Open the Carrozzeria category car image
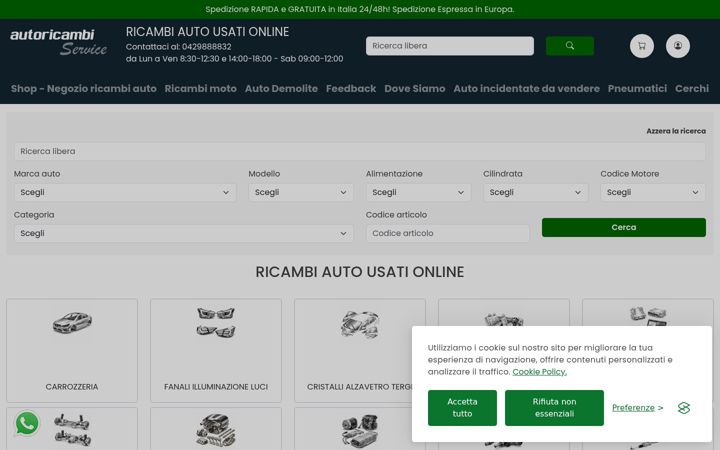Screen dimensions: 720x450 click(72, 322)
